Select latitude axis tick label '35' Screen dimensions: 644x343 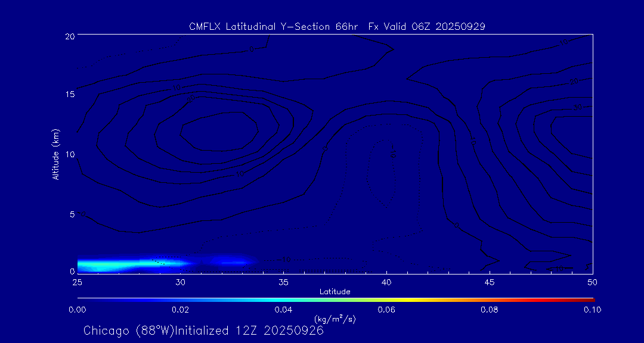[283, 282]
